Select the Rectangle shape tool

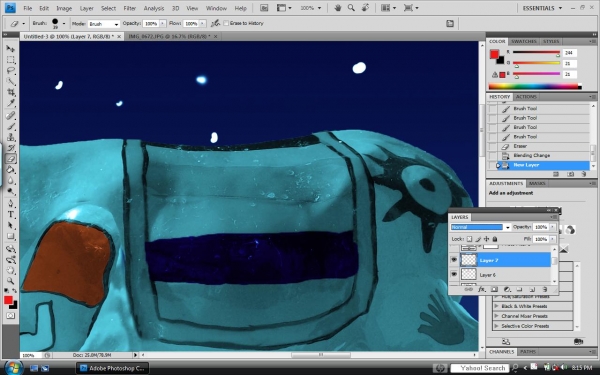[10, 236]
